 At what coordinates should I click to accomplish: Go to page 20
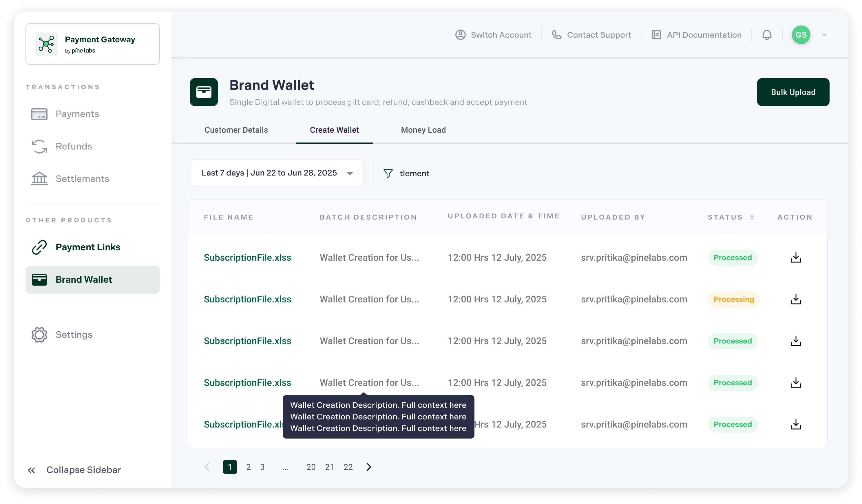pos(311,467)
